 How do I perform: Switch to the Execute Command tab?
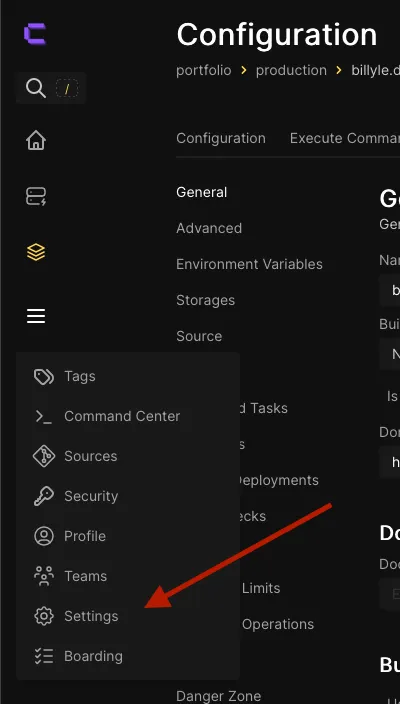click(345, 138)
